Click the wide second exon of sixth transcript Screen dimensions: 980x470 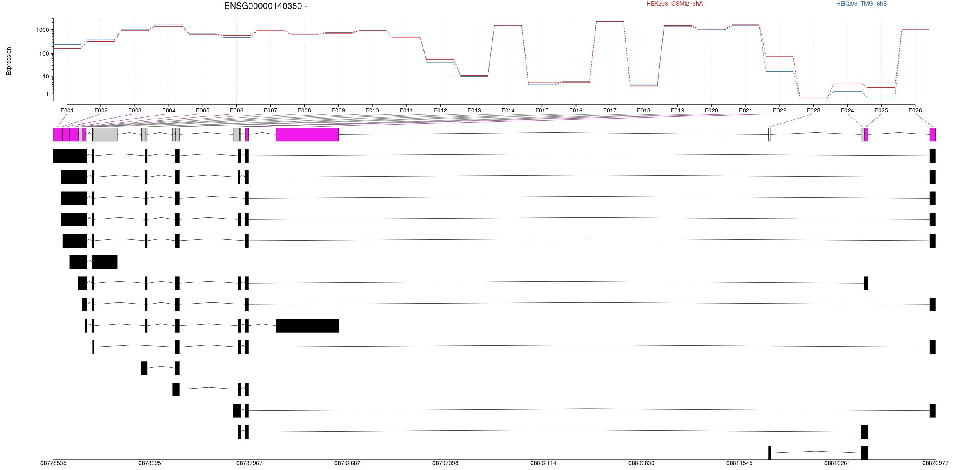click(x=105, y=262)
